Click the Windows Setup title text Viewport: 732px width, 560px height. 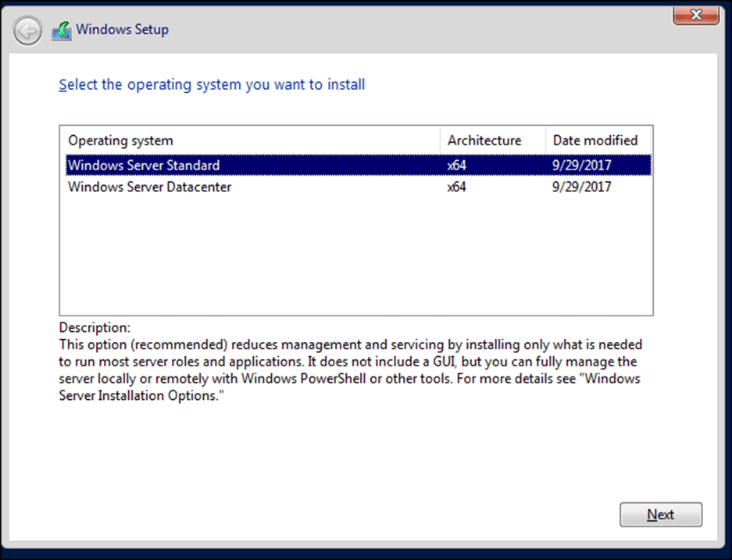(x=122, y=30)
